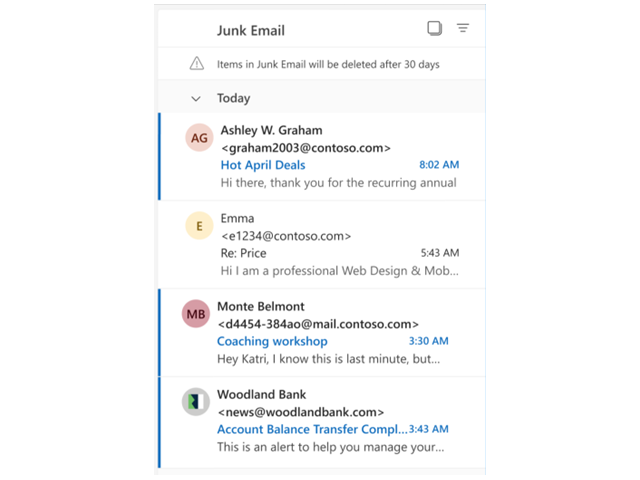Select Emma's E avatar circle

(200, 226)
